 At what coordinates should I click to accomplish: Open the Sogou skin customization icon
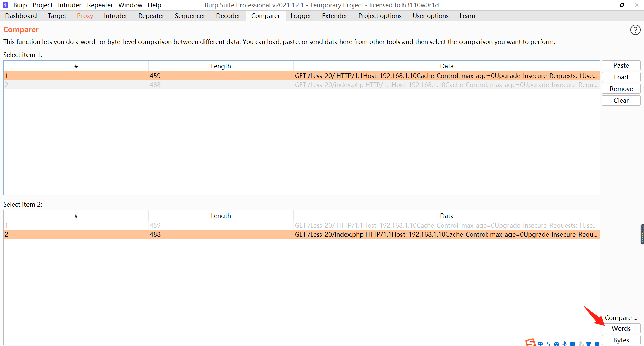click(x=589, y=343)
